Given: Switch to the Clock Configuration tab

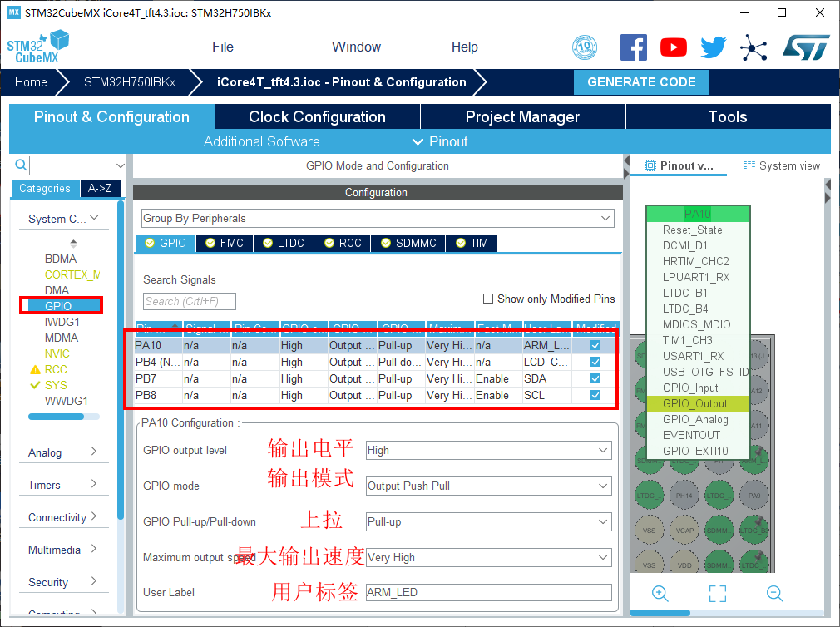Looking at the screenshot, I should click(x=317, y=117).
